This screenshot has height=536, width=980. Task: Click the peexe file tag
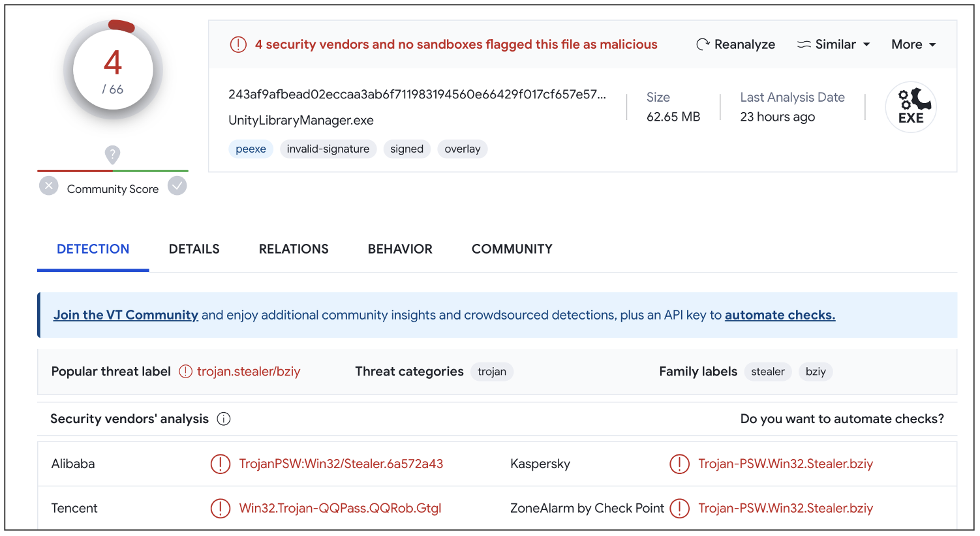(251, 149)
